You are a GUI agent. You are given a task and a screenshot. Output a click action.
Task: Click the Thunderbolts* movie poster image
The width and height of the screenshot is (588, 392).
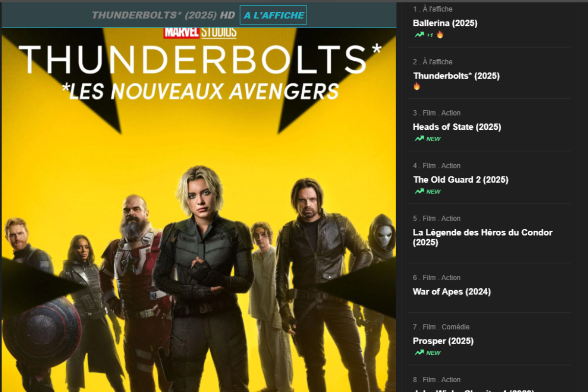(x=199, y=210)
